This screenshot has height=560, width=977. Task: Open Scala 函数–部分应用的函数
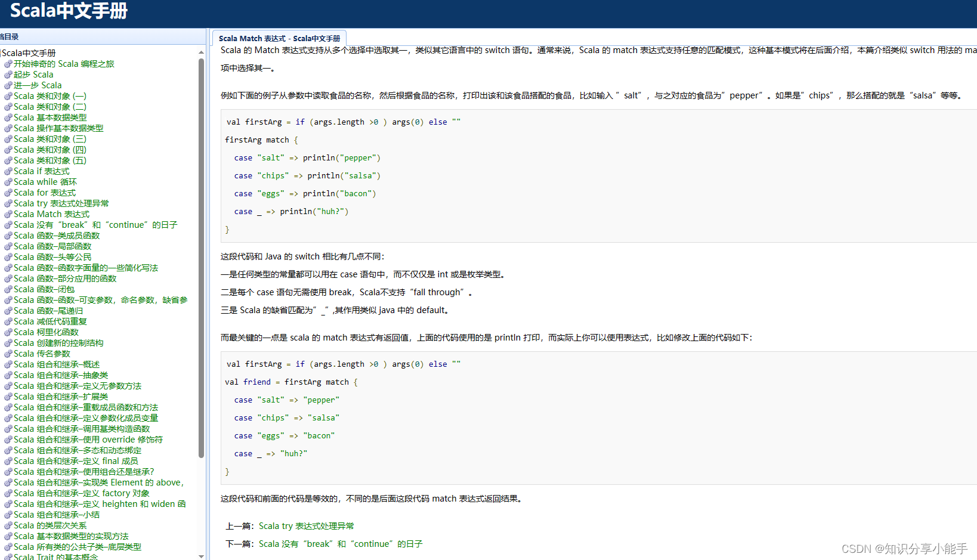point(65,279)
